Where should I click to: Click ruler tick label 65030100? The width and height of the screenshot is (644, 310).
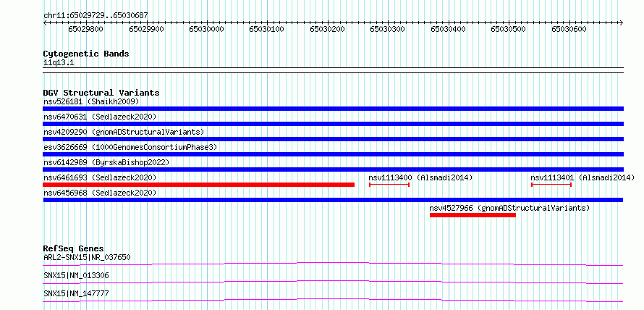[267, 29]
